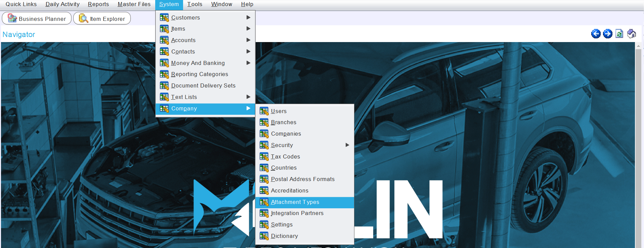Click the Business Planner button icon

pos(12,18)
